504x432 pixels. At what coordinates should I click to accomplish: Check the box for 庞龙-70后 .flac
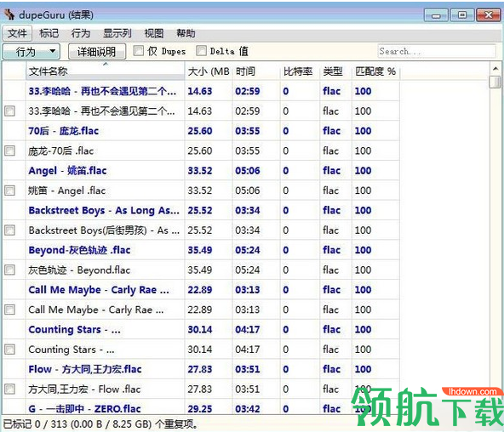10,151
